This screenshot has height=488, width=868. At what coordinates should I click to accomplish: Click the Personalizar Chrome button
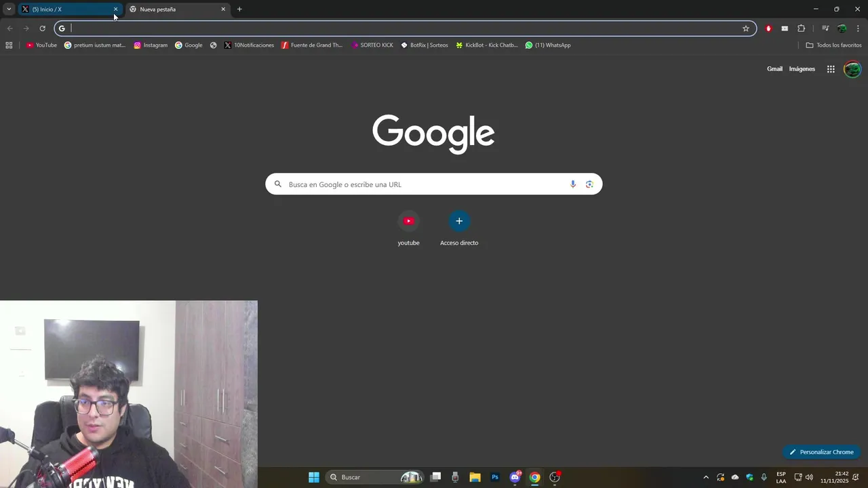[821, 452]
